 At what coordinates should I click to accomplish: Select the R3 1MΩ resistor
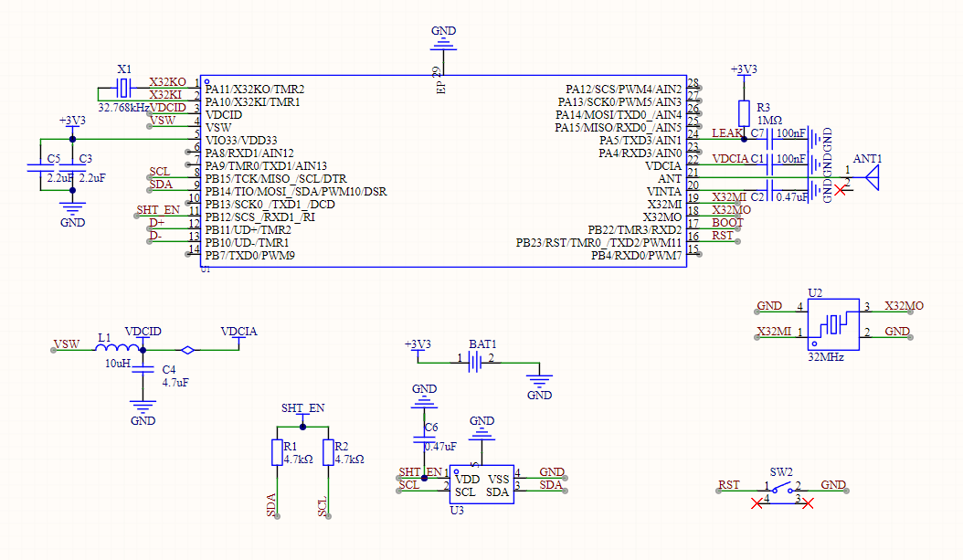coord(745,111)
